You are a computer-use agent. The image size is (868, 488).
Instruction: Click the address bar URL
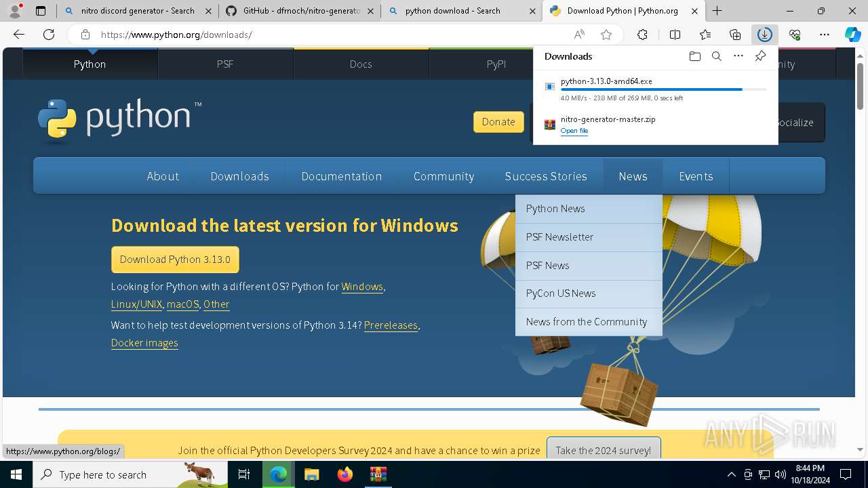click(176, 35)
